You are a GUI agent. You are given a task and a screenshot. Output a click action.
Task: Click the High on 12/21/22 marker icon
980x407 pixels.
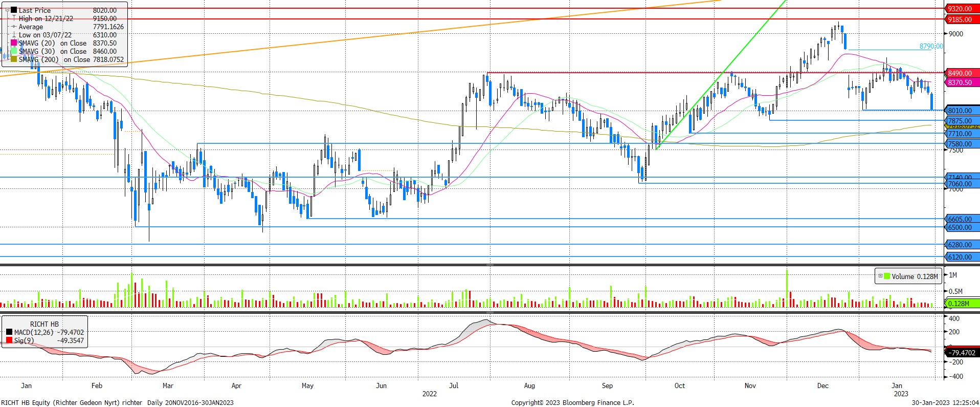[x=14, y=18]
